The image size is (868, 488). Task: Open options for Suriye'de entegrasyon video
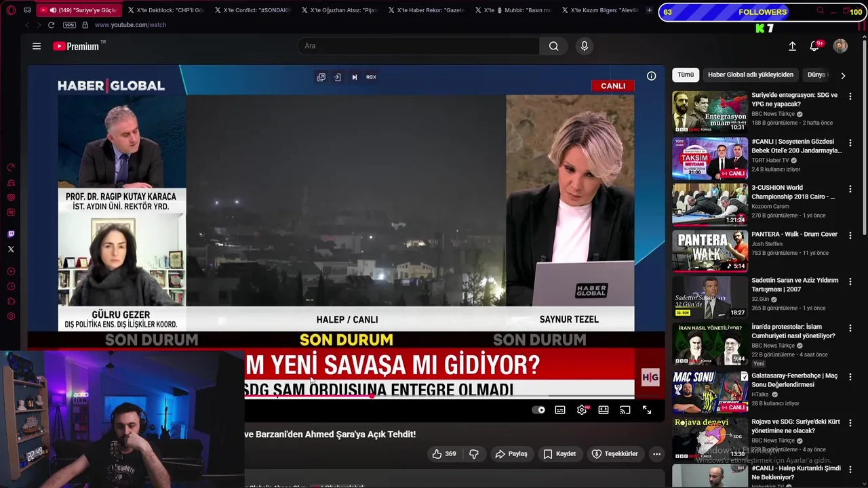(x=850, y=96)
